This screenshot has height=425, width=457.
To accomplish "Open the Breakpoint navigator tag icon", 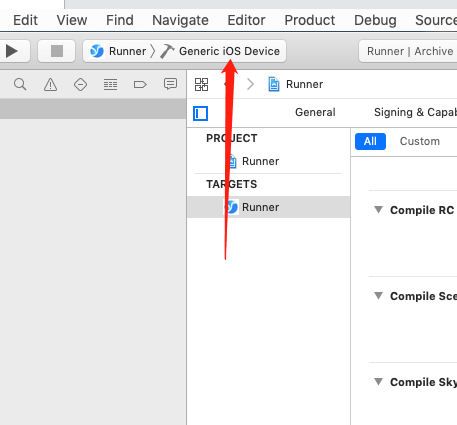I will 140,85.
